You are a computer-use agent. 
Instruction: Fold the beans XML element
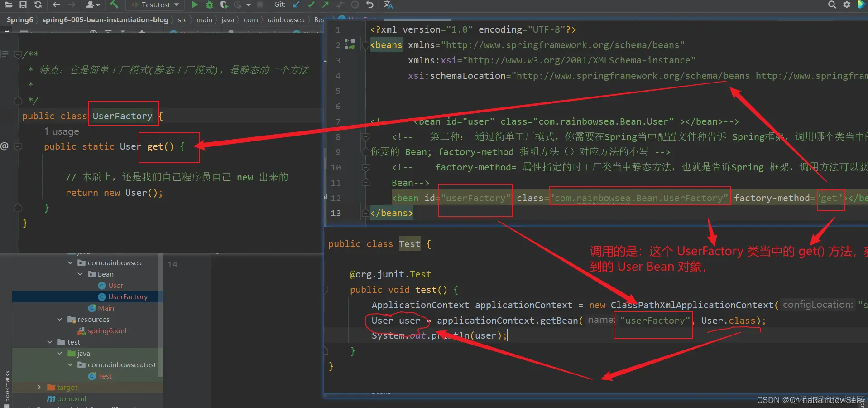point(366,45)
